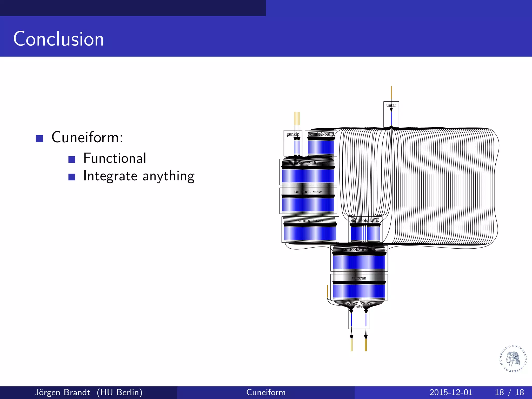Click the samtools-faidx node box
The height and width of the screenshot is (399, 532).
[365, 229]
